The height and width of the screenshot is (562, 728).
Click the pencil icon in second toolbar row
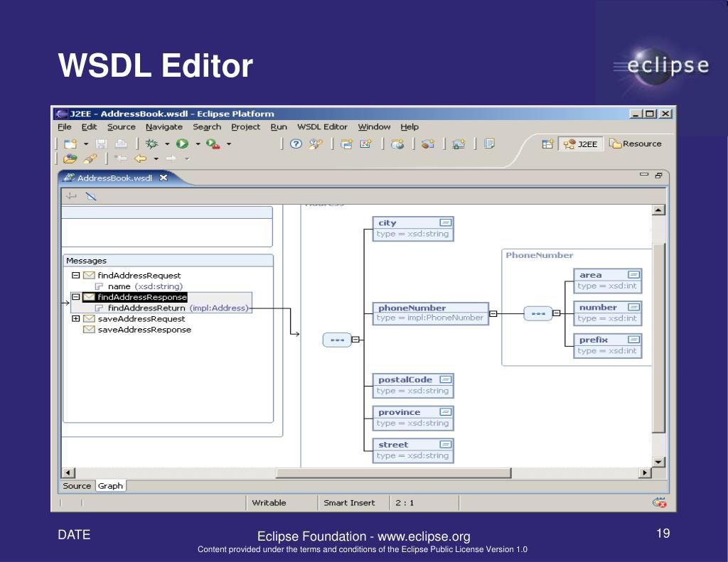pyautogui.click(x=90, y=158)
